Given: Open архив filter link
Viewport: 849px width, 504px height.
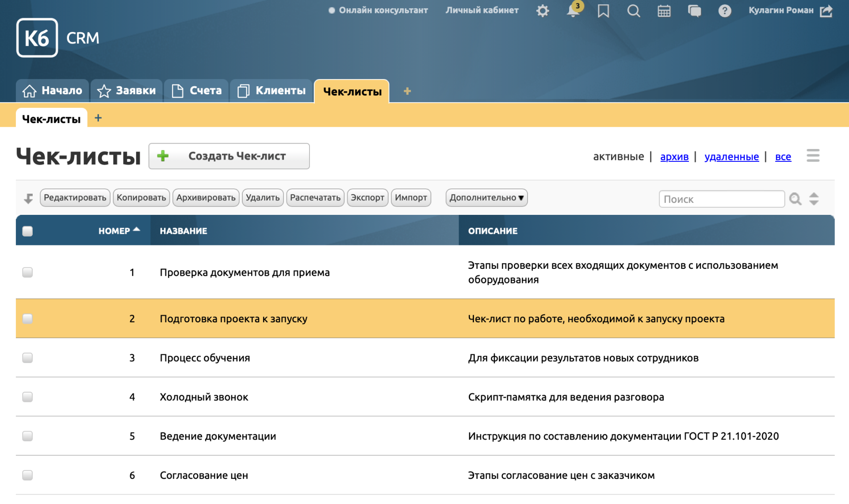Looking at the screenshot, I should tap(674, 157).
